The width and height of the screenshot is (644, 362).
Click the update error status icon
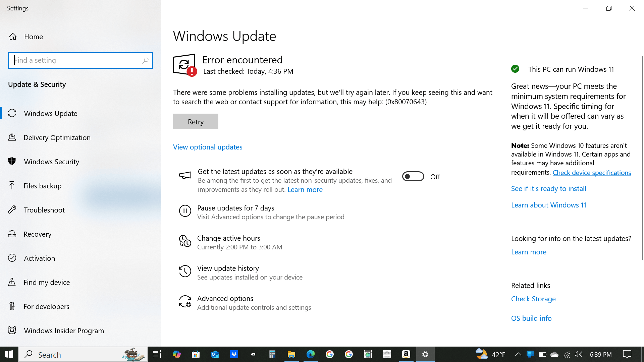tap(185, 65)
